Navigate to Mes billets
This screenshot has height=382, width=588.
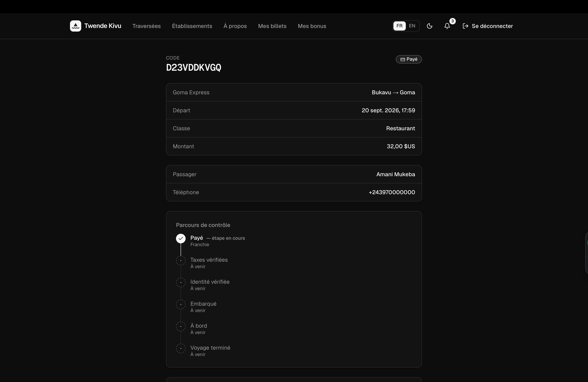272,26
